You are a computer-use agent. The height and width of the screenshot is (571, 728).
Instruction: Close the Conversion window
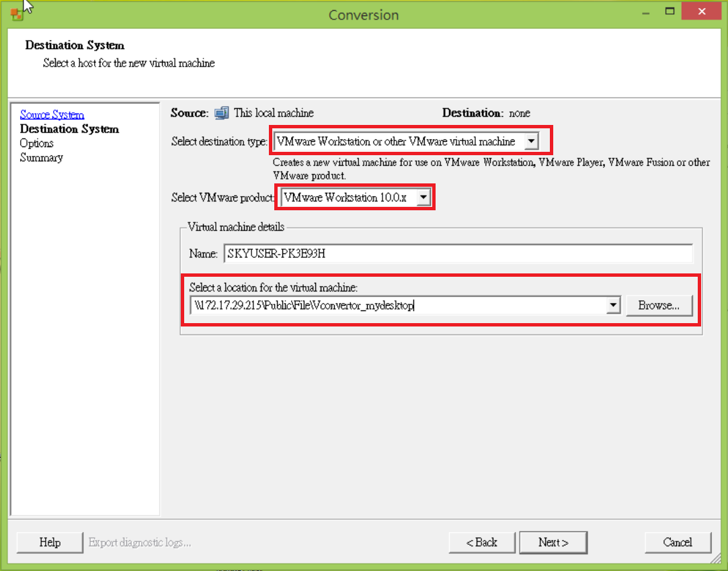point(701,11)
